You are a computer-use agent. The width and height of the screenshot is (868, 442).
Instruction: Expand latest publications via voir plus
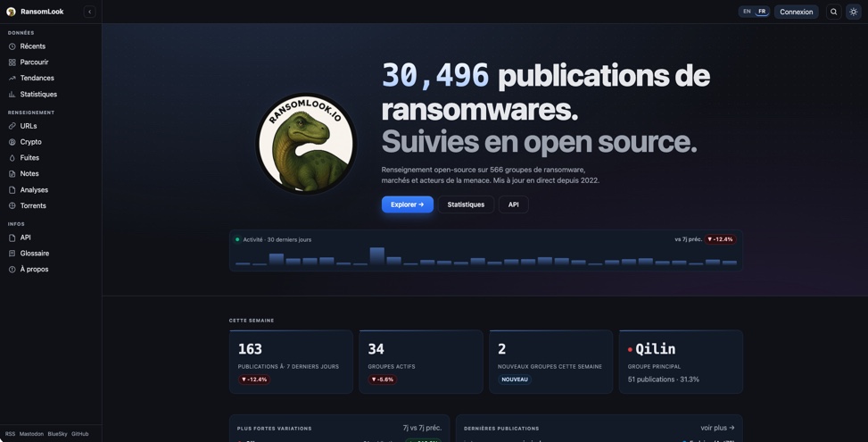coord(717,428)
